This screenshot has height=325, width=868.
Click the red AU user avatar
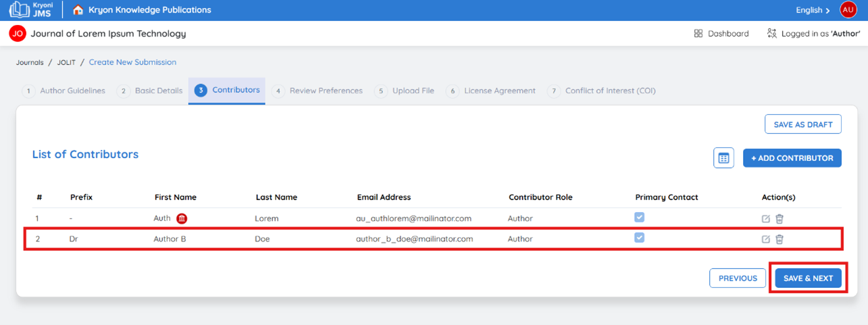coord(848,9)
